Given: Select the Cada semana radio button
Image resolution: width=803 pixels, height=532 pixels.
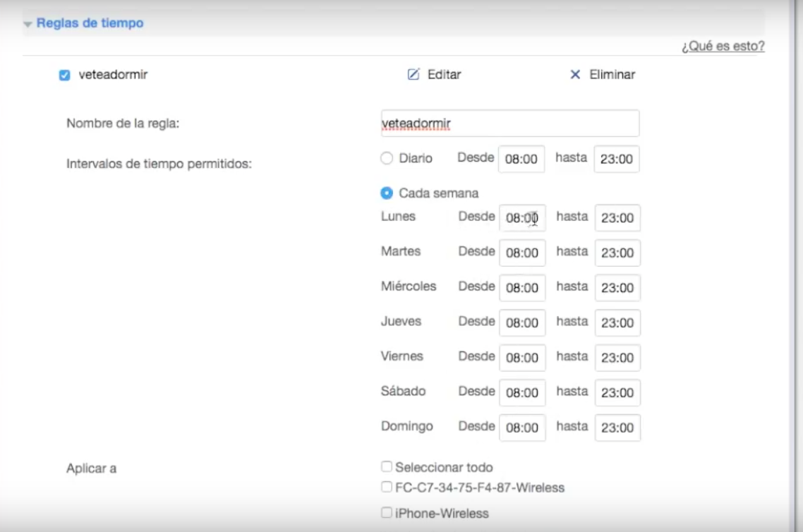Looking at the screenshot, I should click(386, 193).
